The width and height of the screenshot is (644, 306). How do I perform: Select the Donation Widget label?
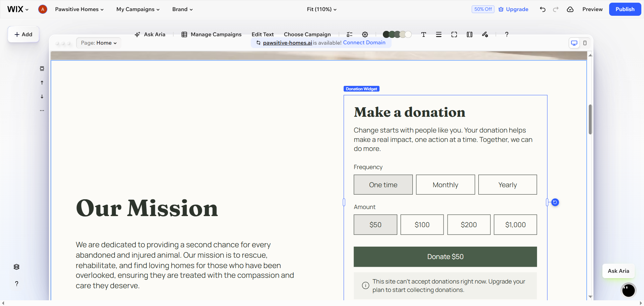click(x=361, y=89)
